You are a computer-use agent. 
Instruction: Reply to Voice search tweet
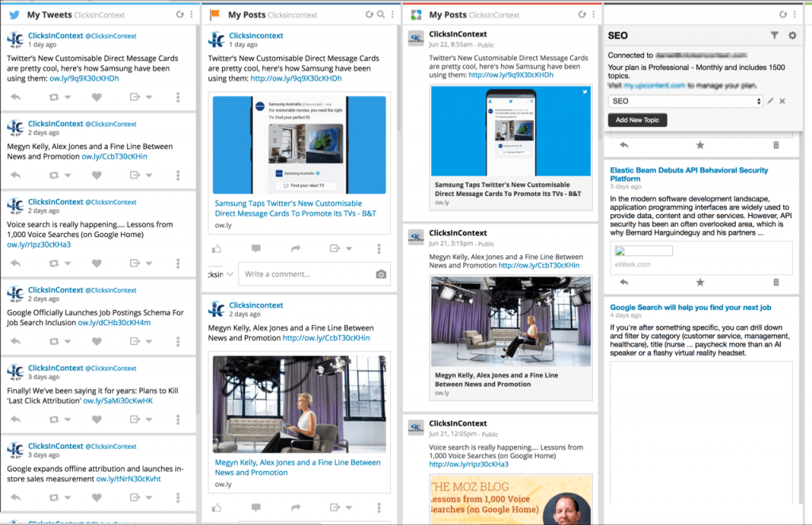[16, 263]
